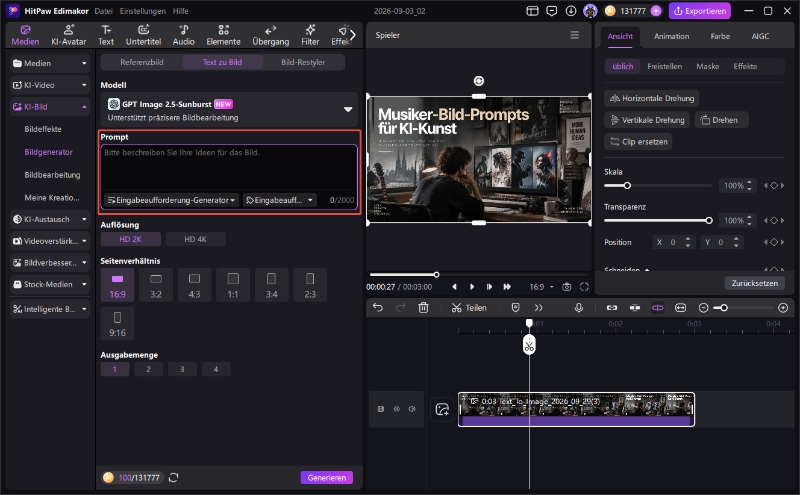
Task: Click Zurücksetzen button
Action: (x=755, y=283)
